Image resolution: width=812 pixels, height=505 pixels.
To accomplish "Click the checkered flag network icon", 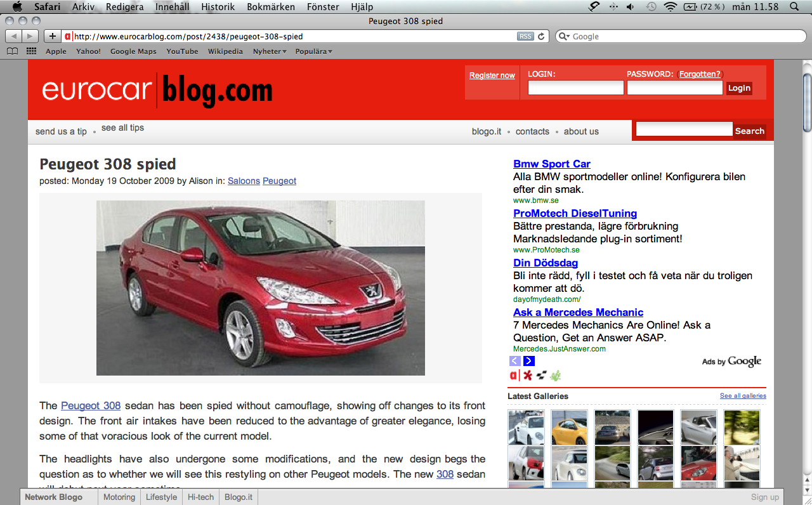I will coord(541,376).
